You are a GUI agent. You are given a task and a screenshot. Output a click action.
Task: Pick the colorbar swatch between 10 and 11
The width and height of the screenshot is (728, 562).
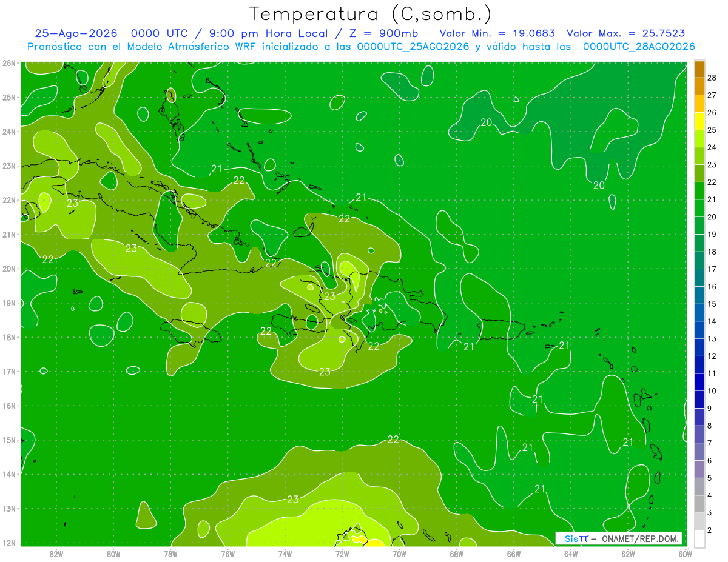699,382
